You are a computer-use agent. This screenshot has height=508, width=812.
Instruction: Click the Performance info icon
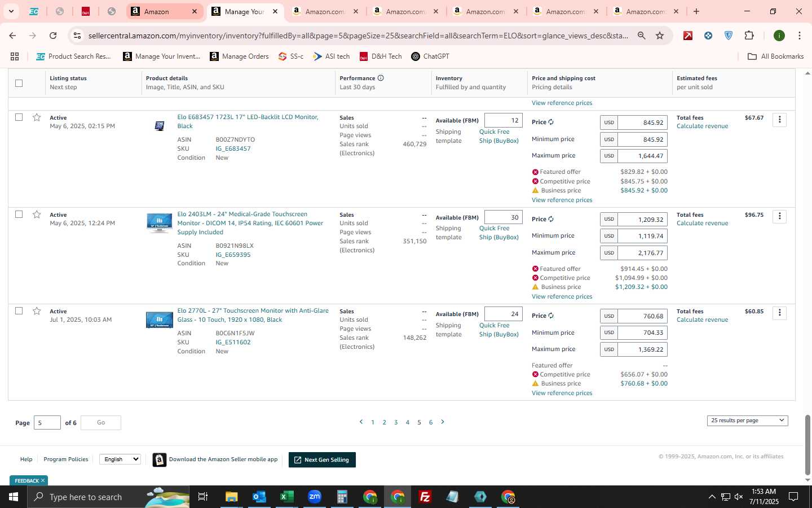(381, 78)
